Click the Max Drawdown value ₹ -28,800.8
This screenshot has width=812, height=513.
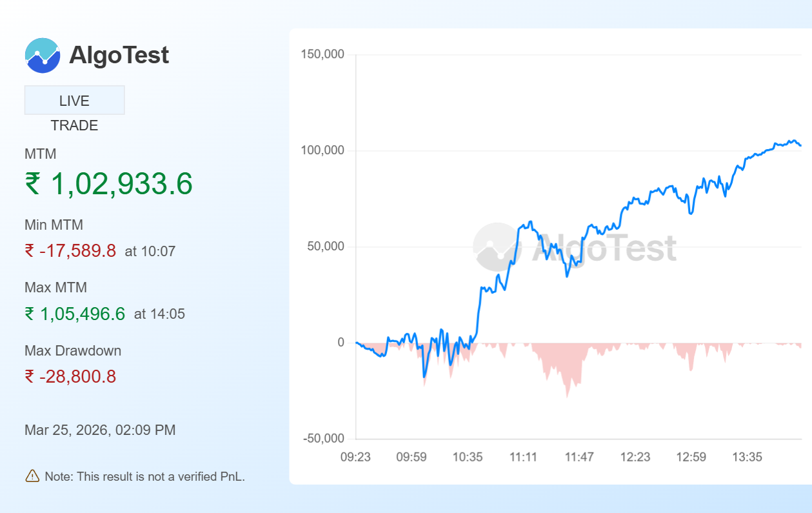coord(70,377)
